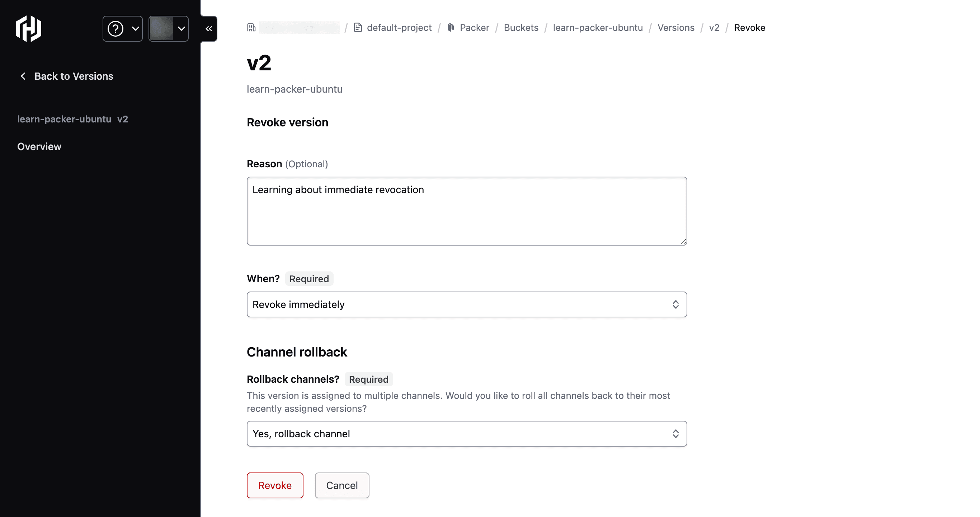This screenshot has height=517, width=980.
Task: Click learn-packer-ubuntu v2 sidebar link
Action: click(x=72, y=119)
